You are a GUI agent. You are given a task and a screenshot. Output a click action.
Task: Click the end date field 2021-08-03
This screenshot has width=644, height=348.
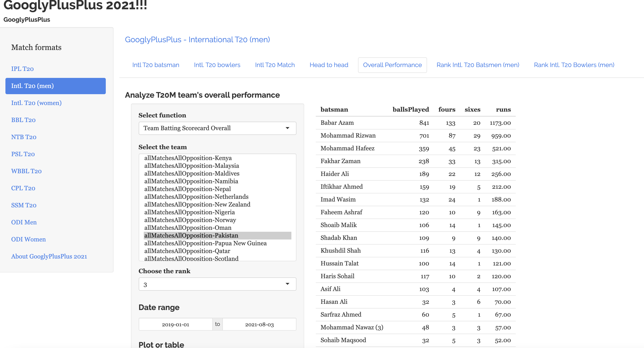[259, 325]
